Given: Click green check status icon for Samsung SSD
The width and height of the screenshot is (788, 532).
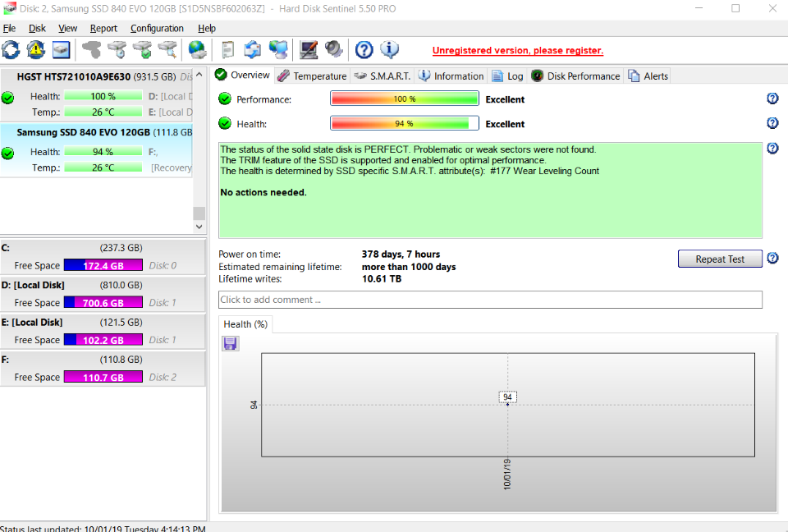Looking at the screenshot, I should (7, 153).
